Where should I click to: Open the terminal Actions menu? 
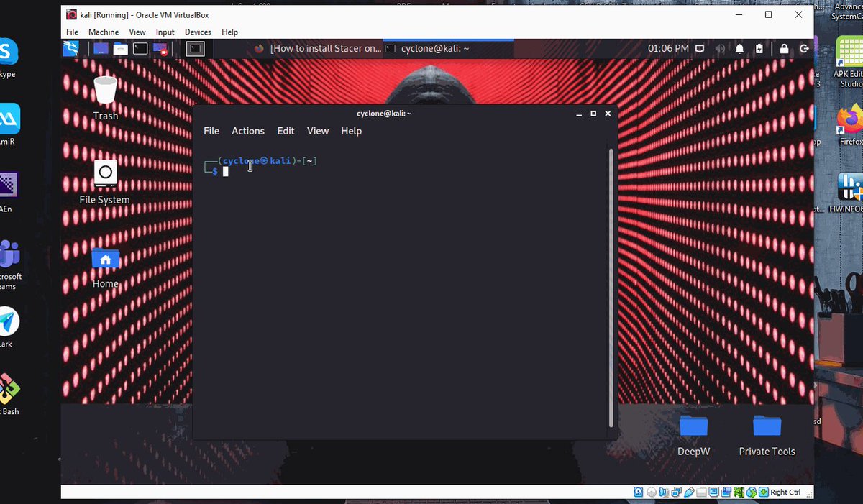[x=248, y=131]
